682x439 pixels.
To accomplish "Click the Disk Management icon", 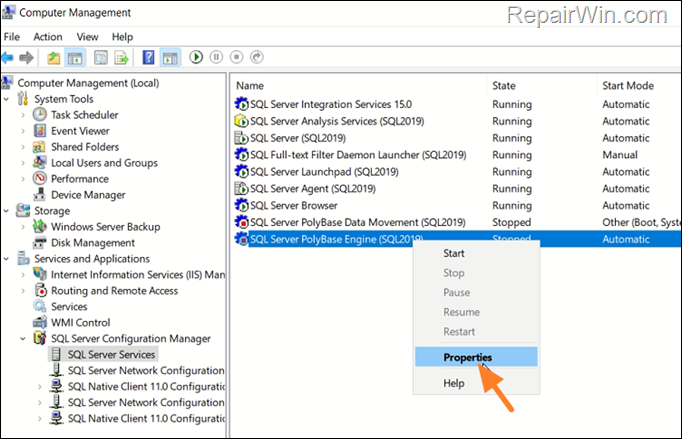I will tap(40, 243).
